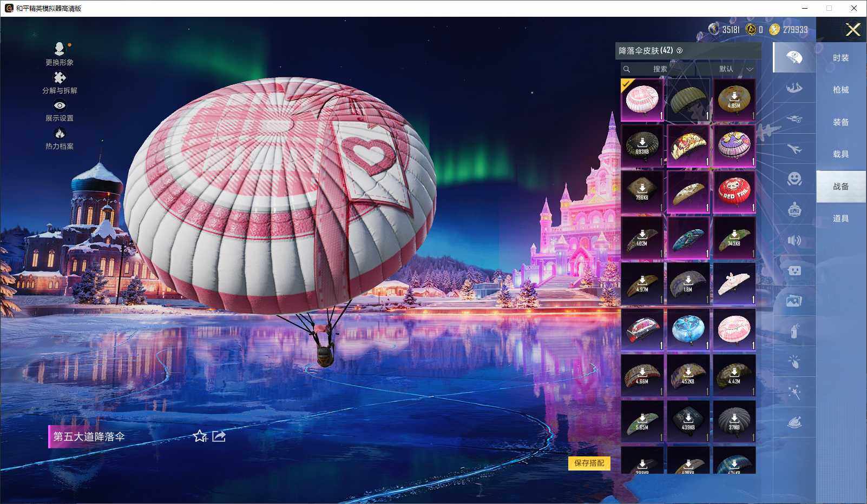Click the help icon beside 降落伞皮肤 (42)
Image resolution: width=867 pixels, height=504 pixels.
680,51
